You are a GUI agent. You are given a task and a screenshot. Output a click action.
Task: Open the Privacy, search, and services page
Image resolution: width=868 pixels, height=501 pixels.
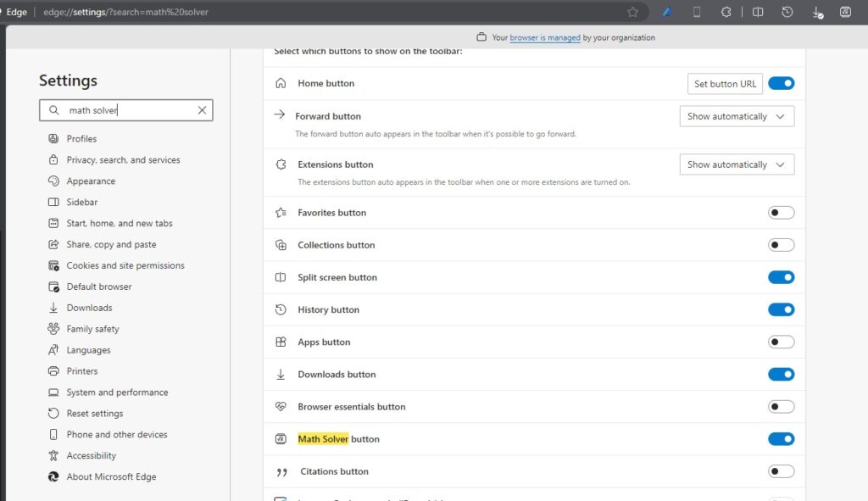124,160
